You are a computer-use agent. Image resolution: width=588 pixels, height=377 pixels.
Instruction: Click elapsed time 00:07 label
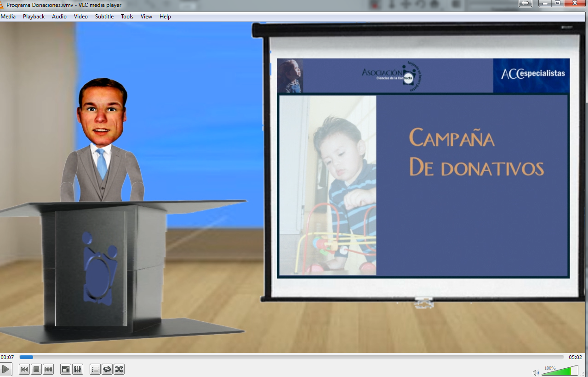point(7,357)
